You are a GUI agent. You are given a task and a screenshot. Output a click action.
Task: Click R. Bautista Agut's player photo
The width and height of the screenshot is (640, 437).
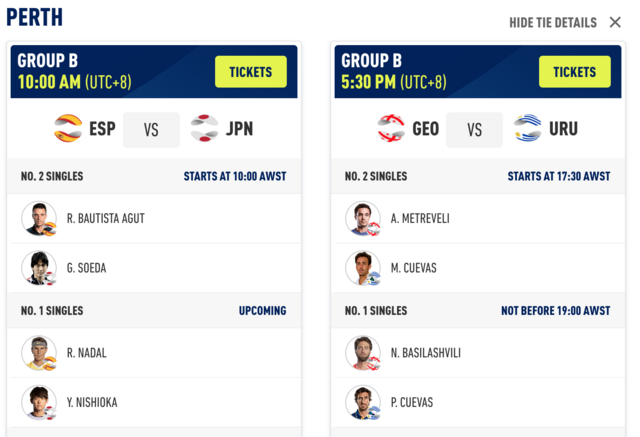(x=39, y=218)
